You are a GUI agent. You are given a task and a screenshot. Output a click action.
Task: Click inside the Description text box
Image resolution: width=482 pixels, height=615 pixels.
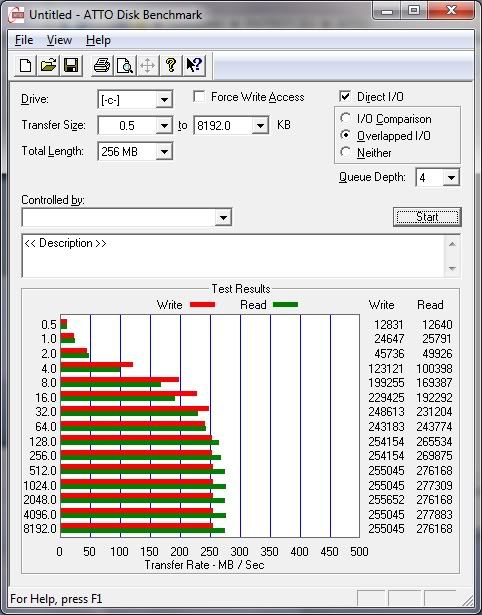click(233, 256)
